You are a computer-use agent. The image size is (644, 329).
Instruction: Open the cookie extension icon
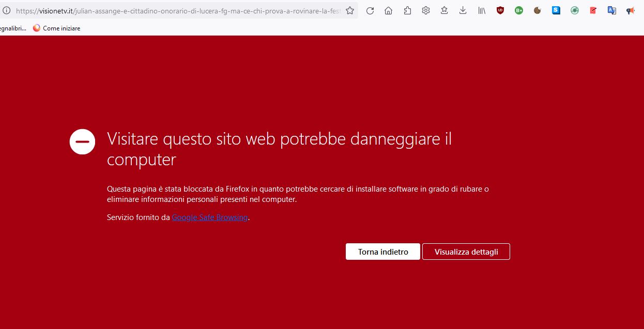[x=538, y=10]
